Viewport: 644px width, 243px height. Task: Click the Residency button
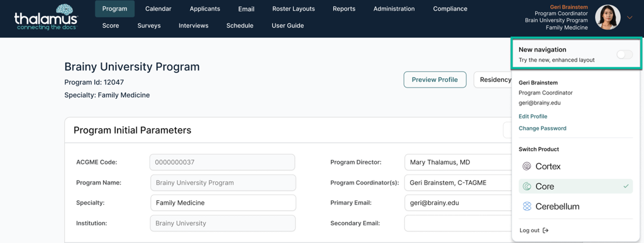coord(493,80)
